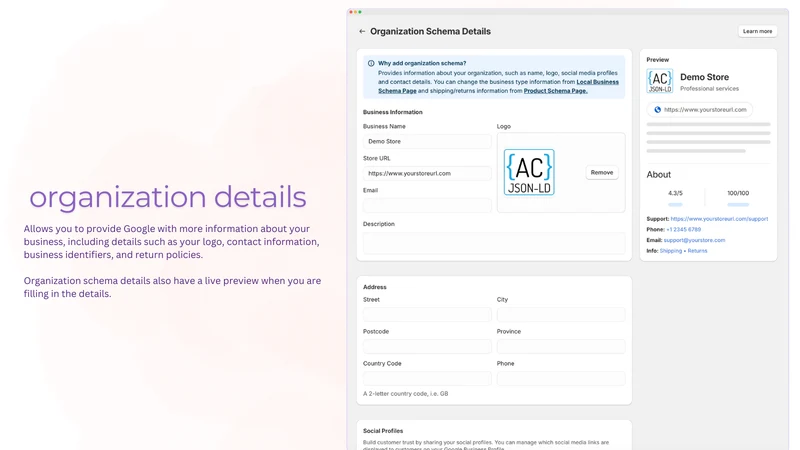Viewport: 800px width, 450px height.
Task: Focus the Country Code field
Action: point(427,379)
